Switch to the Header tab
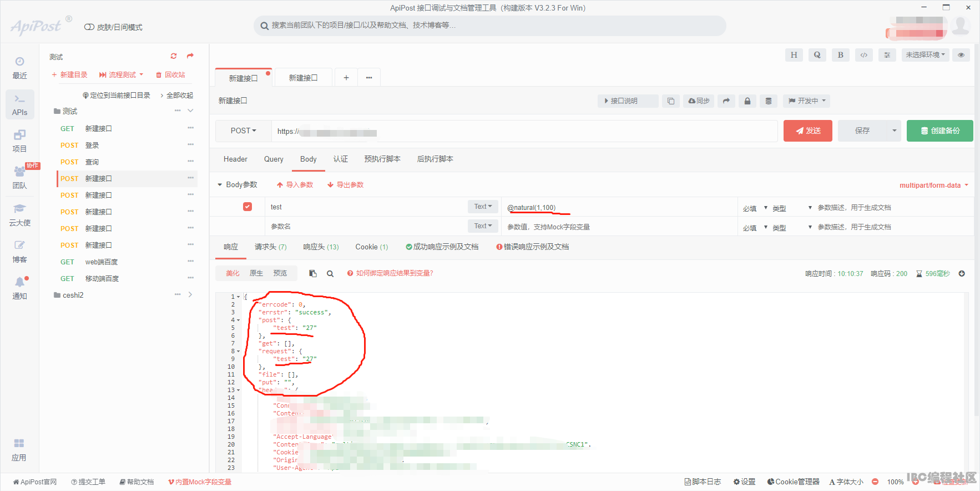Screen dimensions: 980x491 pyautogui.click(x=235, y=159)
